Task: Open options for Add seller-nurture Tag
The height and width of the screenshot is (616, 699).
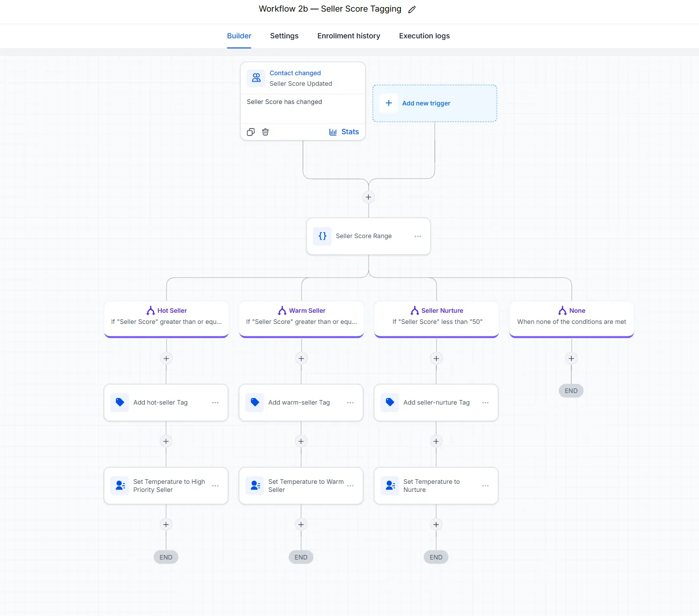Action: point(486,403)
